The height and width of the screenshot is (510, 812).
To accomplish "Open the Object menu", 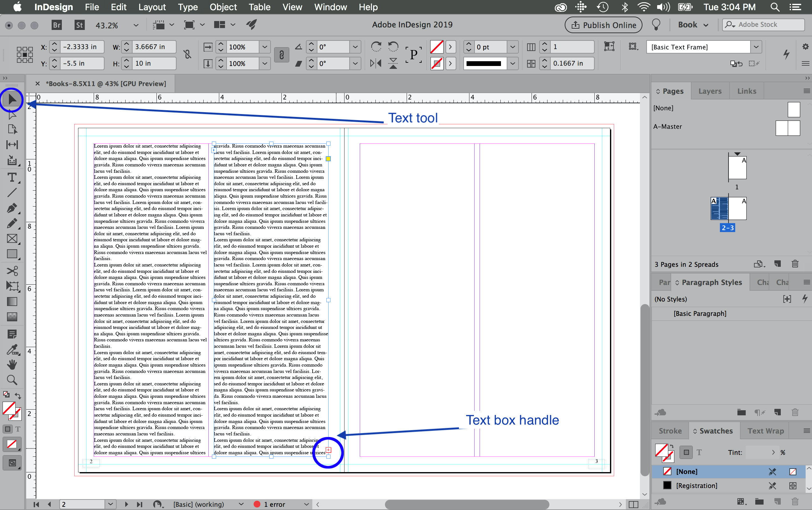I will pos(223,7).
